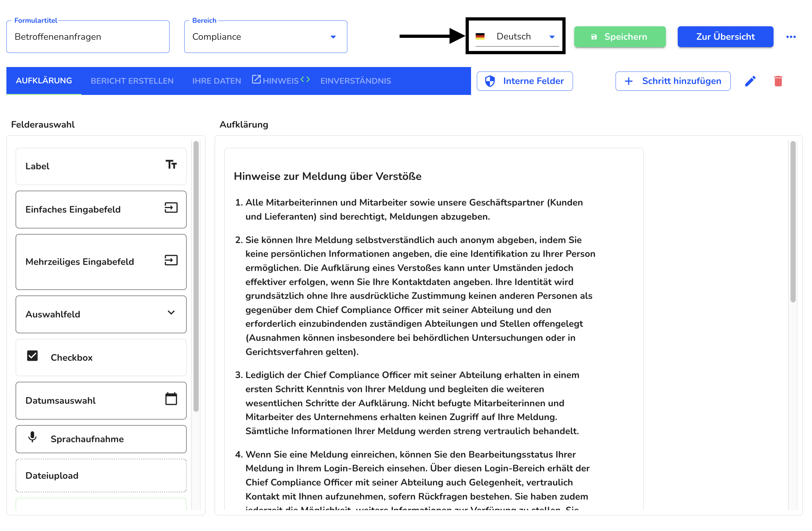Click list item 4 'Wenn Sie eine Meldung einreichen'
The height and width of the screenshot is (531, 812).
(412, 482)
